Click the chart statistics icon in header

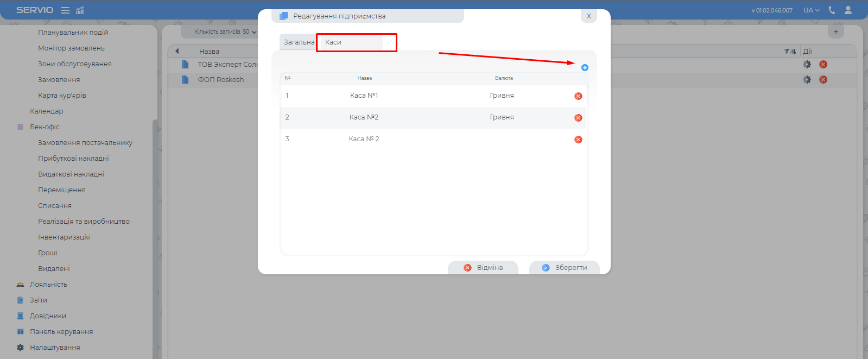pyautogui.click(x=80, y=10)
